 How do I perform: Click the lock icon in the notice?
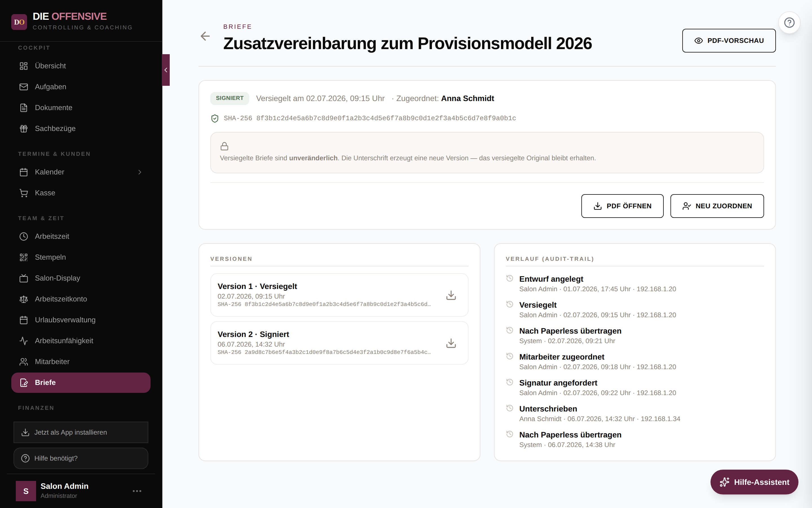click(x=224, y=146)
